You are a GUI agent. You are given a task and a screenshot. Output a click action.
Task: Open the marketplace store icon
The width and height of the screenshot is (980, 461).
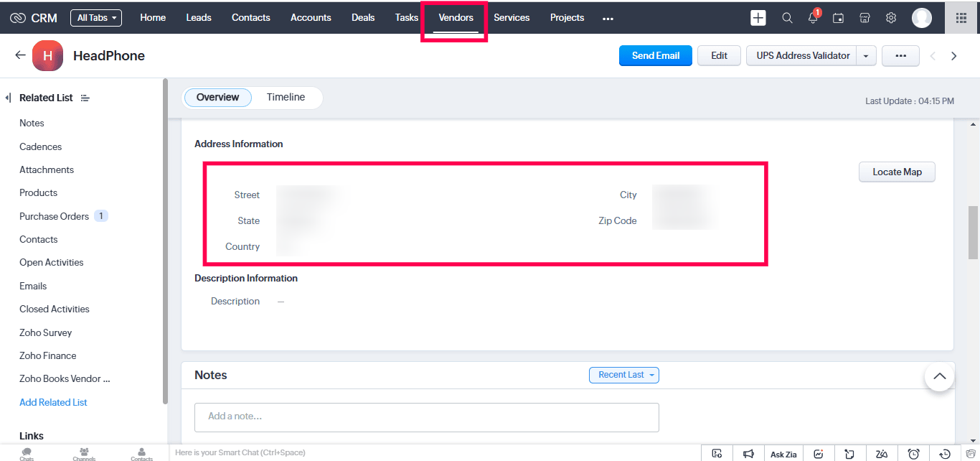click(x=864, y=18)
